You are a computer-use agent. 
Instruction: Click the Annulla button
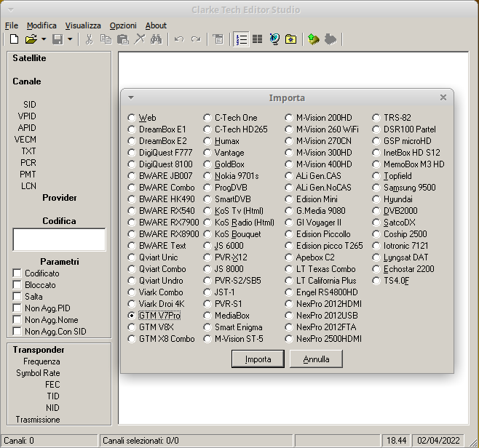[x=316, y=359]
